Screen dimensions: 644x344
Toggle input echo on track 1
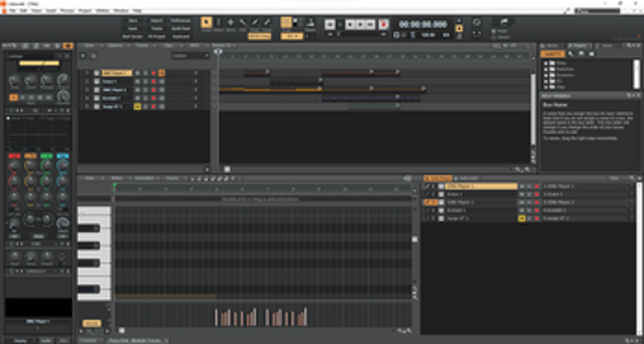point(162,73)
